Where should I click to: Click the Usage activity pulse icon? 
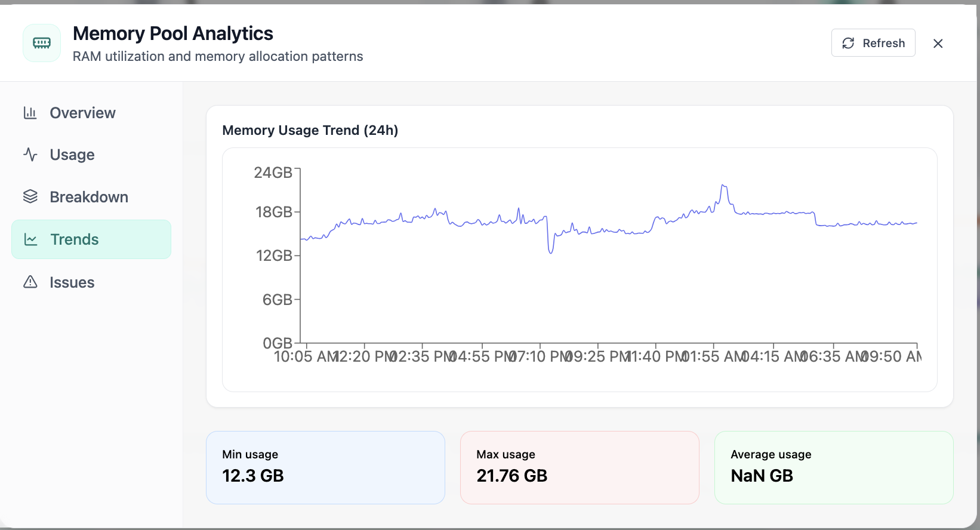pos(30,155)
